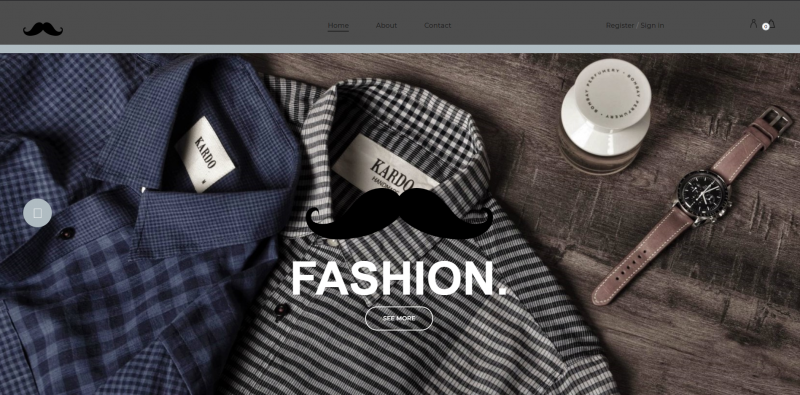Image resolution: width=800 pixels, height=395 pixels.
Task: Click the FASHION. headline text
Action: (399, 279)
